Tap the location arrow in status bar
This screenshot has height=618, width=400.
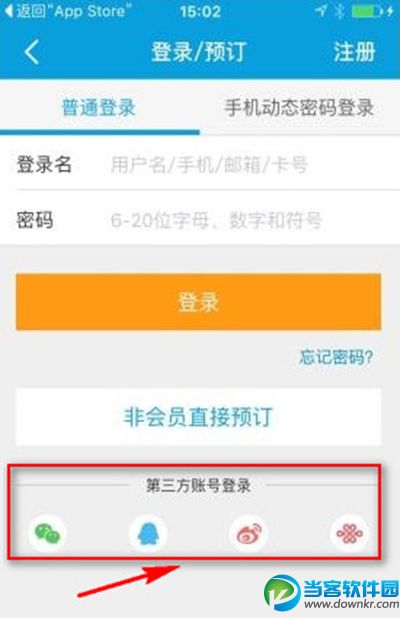coord(321,11)
